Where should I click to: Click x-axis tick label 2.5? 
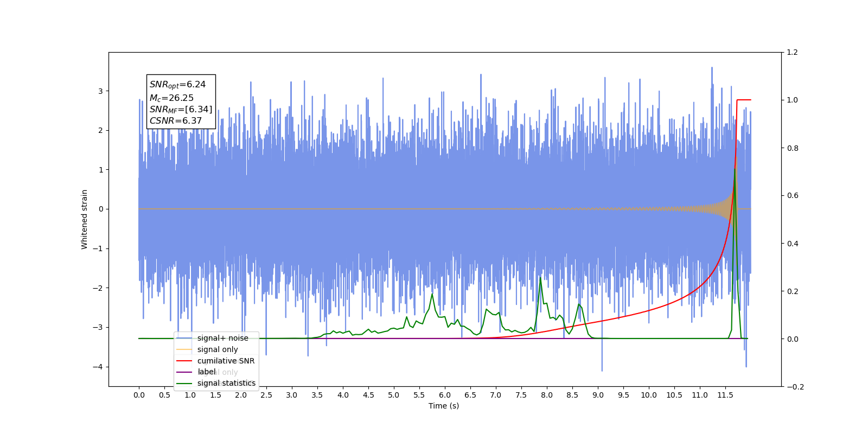coord(266,395)
